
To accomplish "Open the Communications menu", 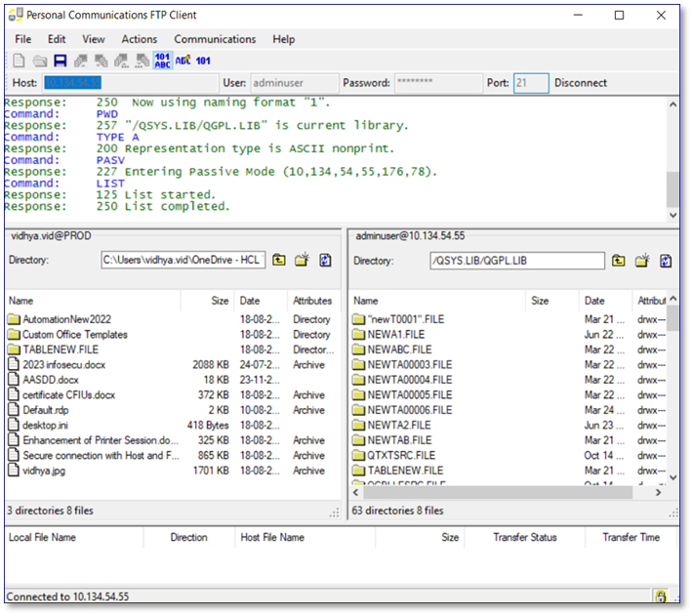I will [x=215, y=39].
